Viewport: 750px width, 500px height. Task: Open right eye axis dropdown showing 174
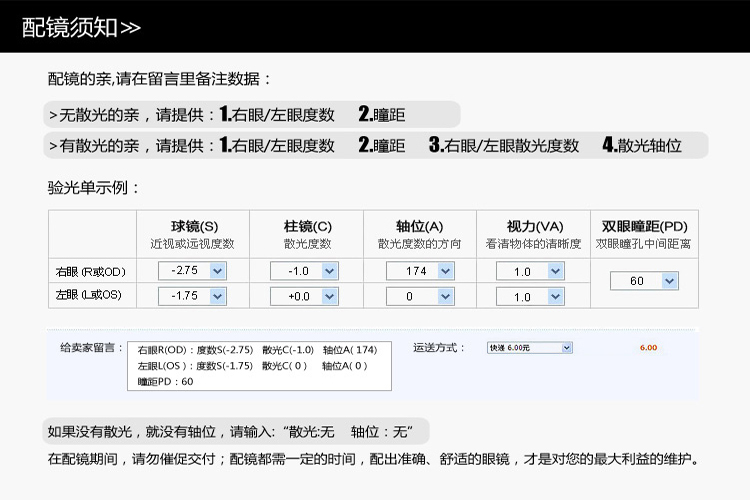[420, 271]
